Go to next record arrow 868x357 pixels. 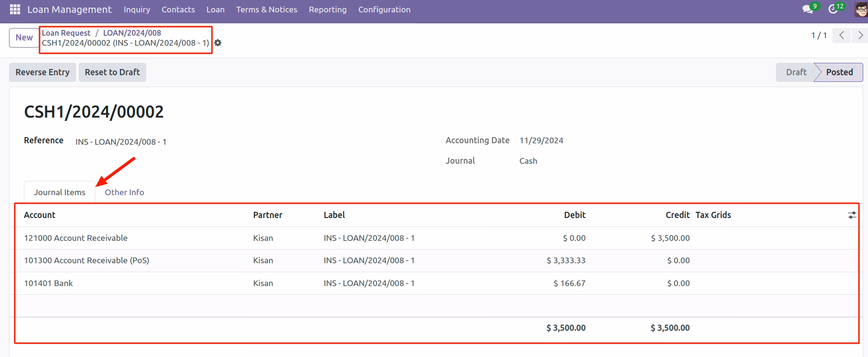[x=860, y=35]
